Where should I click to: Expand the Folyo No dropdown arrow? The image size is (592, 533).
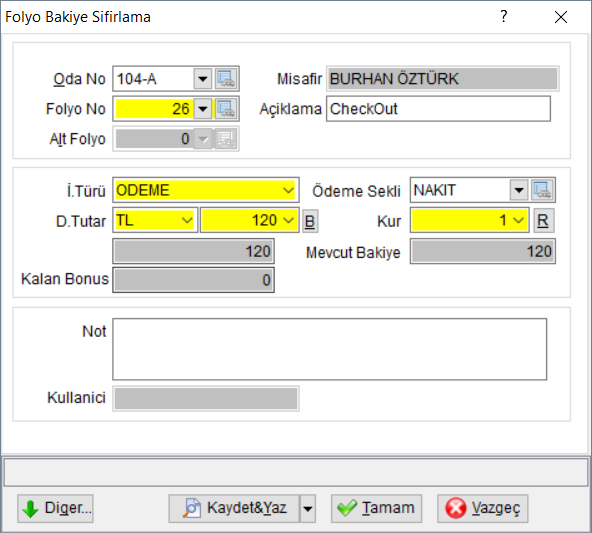point(203,109)
